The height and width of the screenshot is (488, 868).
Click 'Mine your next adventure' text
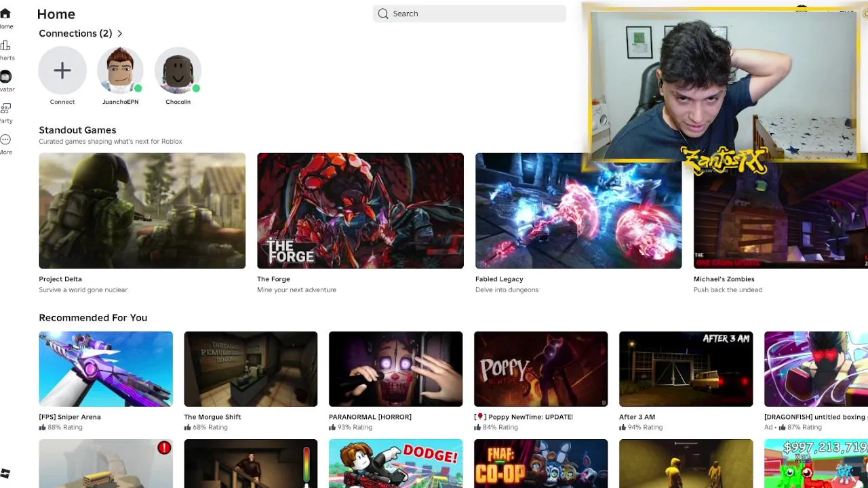click(296, 290)
